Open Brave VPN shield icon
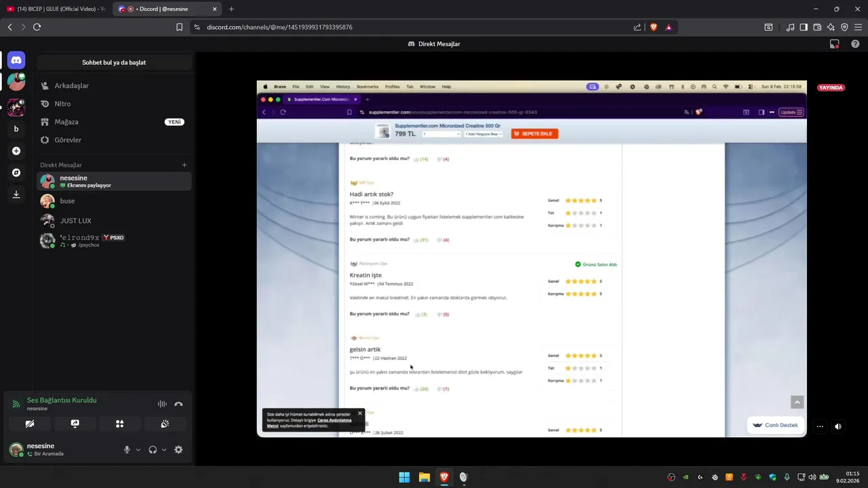The height and width of the screenshot is (488, 868). [844, 27]
